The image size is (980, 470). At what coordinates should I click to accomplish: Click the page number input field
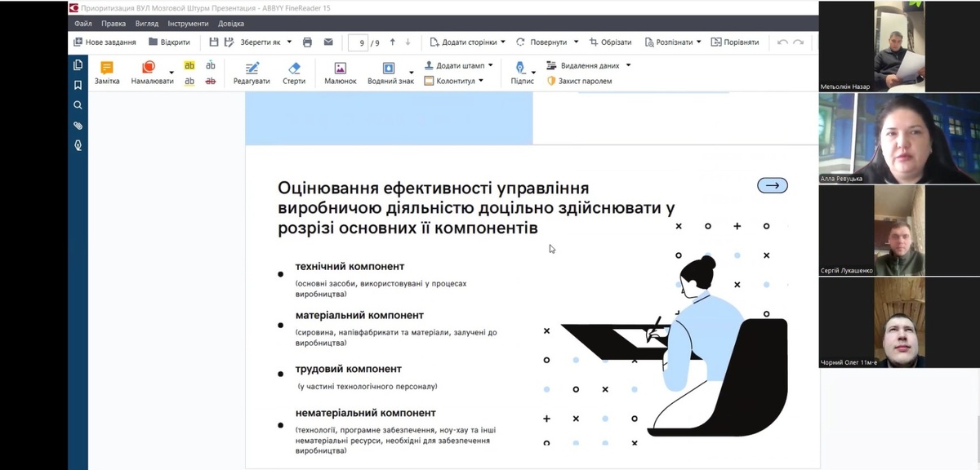tap(359, 42)
